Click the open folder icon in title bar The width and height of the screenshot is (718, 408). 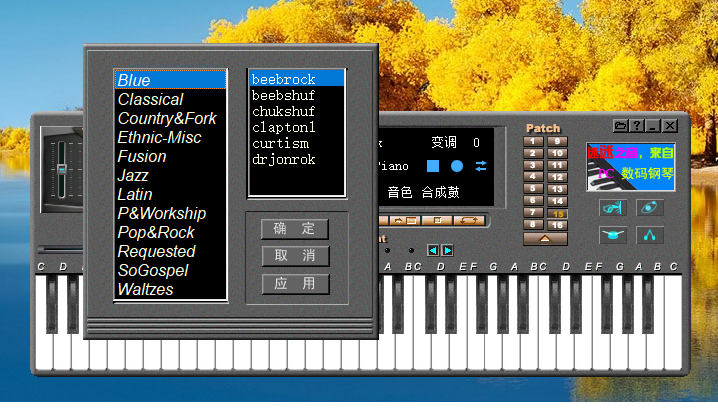(620, 126)
